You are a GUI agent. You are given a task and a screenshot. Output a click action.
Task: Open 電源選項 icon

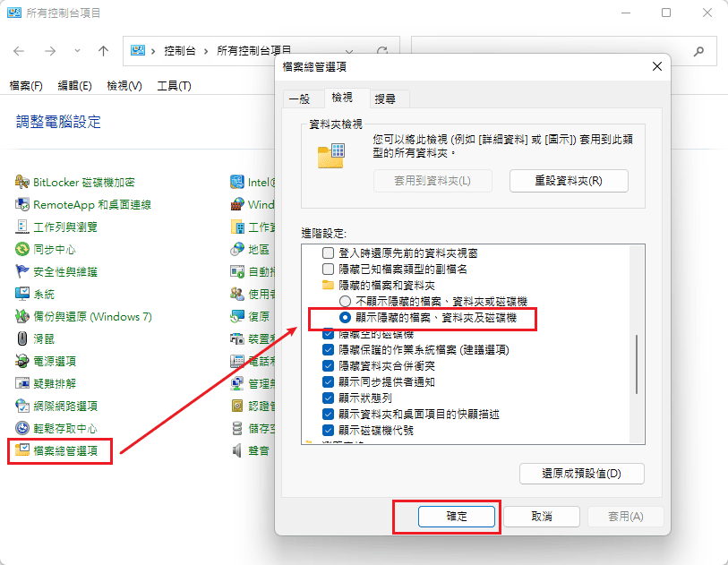point(23,361)
